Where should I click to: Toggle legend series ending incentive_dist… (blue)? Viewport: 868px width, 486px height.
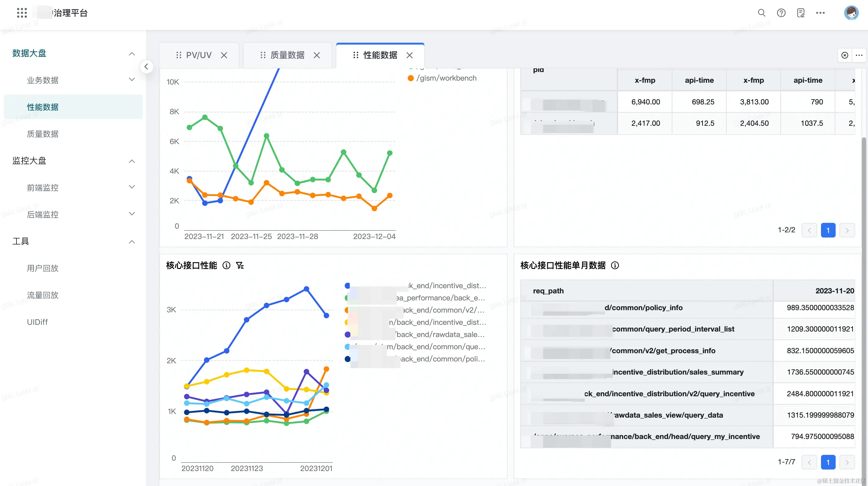(415, 286)
